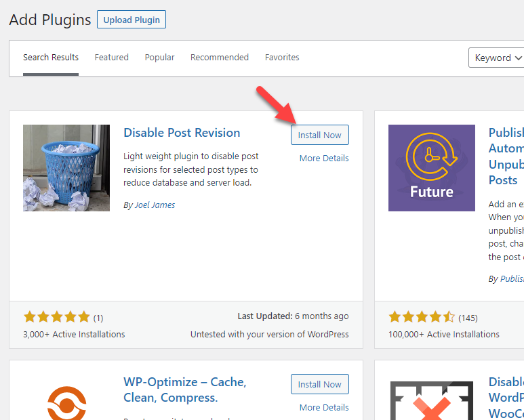Open the WP-Optimize – Cache, Clean, Compress title
Image resolution: width=524 pixels, height=420 pixels.
tap(185, 390)
